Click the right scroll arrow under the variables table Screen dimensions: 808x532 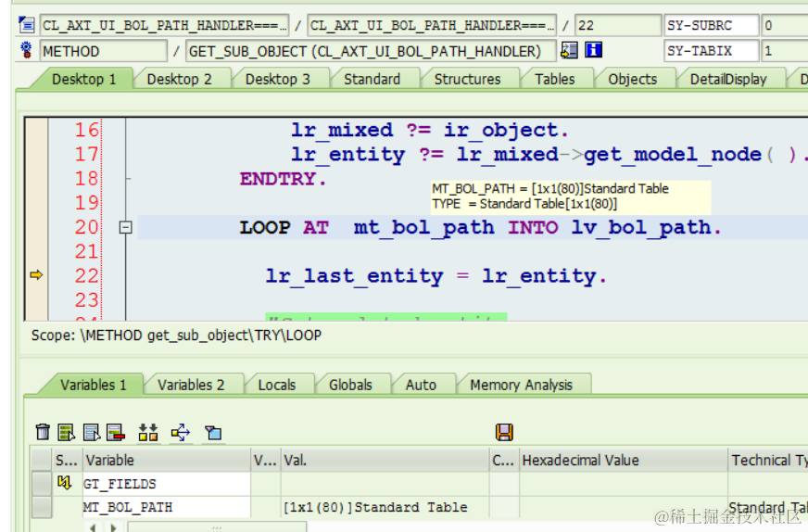coord(113,527)
